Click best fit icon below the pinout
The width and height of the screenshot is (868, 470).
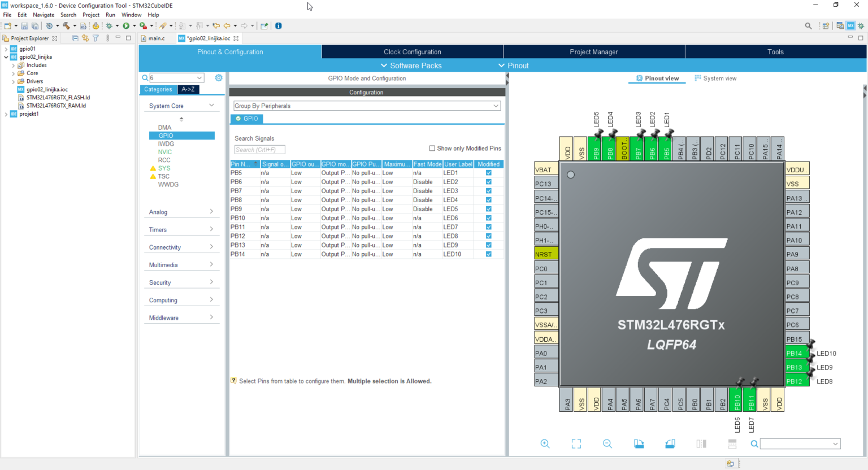point(576,443)
